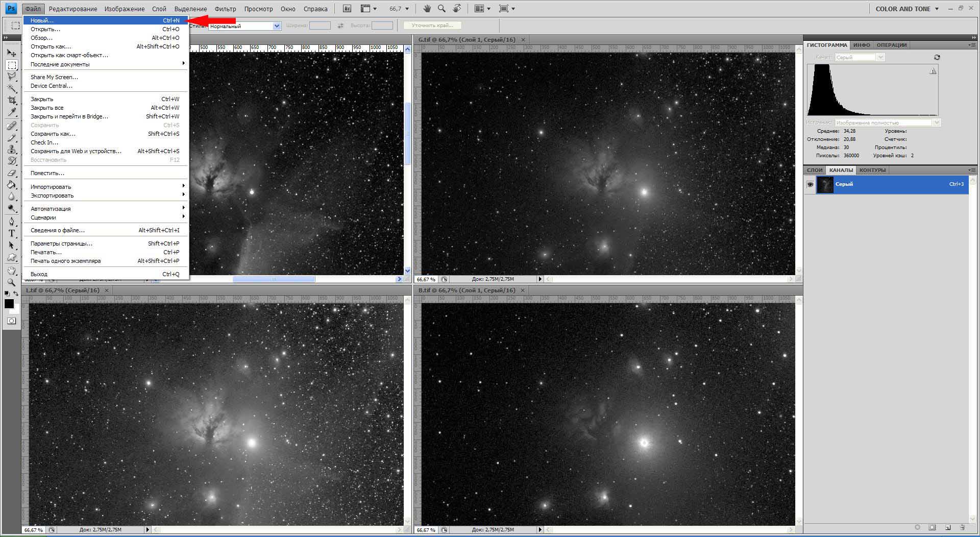Choose the Eraser tool
This screenshot has width=980, height=537.
click(12, 174)
